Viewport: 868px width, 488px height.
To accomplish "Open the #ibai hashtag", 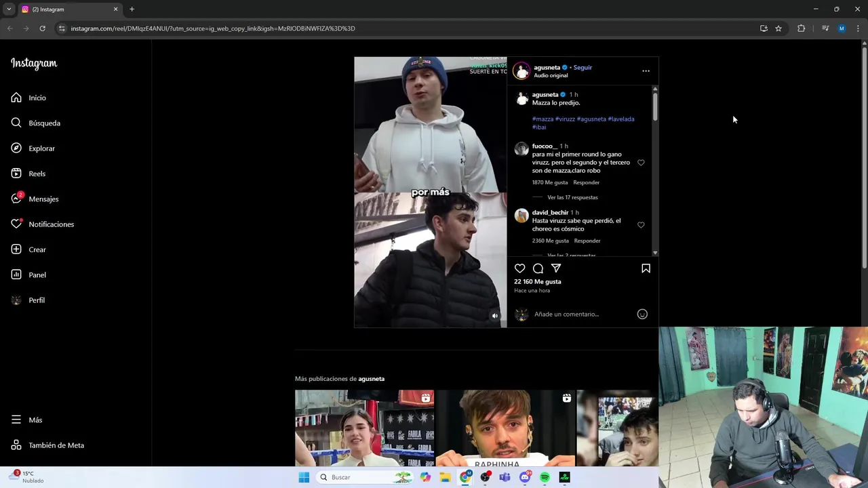I will click(539, 127).
